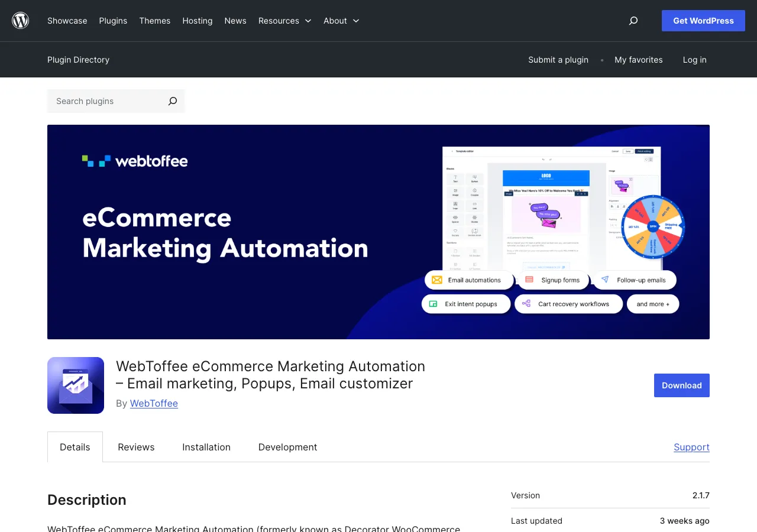Go to Plugins in top navigation
This screenshot has width=757, height=532.
tap(113, 21)
